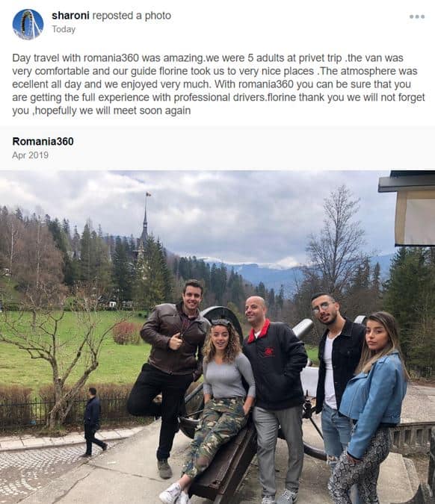The width and height of the screenshot is (435, 504).
Task: Click the snowy mountains in the photo background
Action: pos(257,270)
